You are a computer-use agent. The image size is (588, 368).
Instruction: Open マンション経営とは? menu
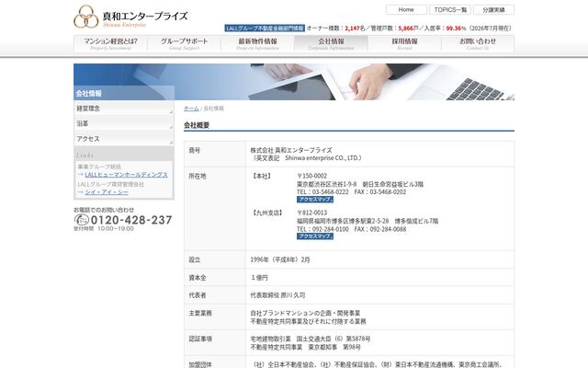pos(110,44)
